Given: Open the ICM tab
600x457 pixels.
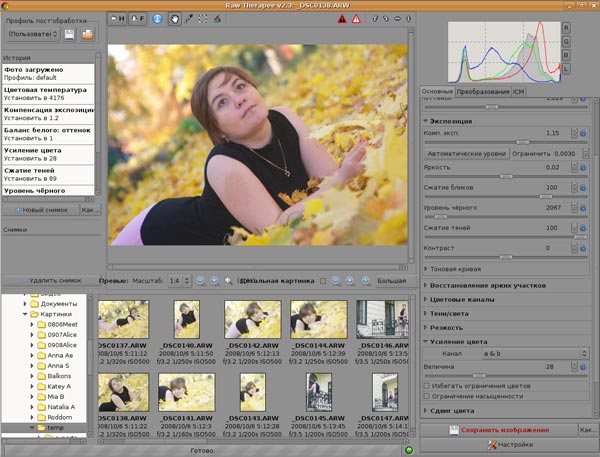Looking at the screenshot, I should coord(520,92).
